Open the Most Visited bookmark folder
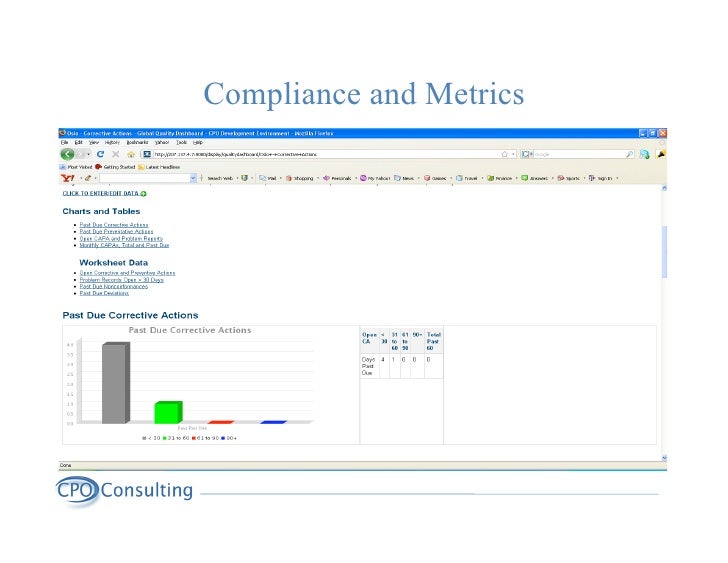728x563 pixels. [x=76, y=167]
